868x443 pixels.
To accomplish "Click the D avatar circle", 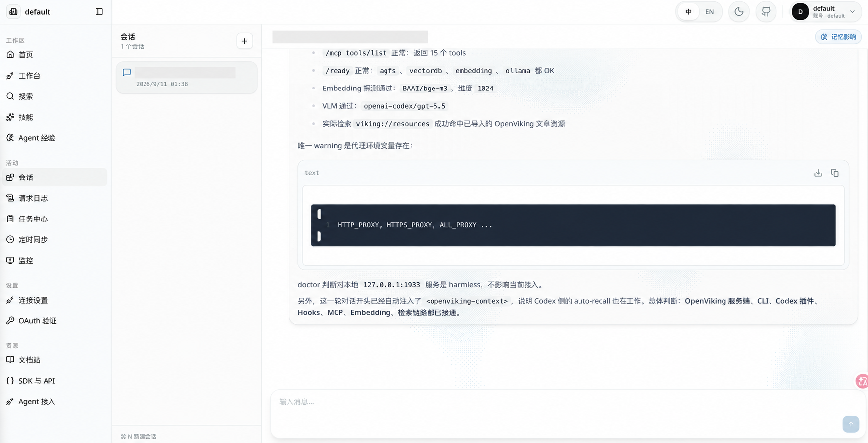I will (x=800, y=12).
